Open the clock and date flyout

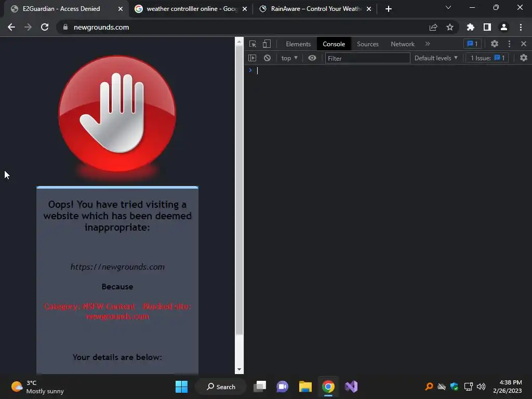(x=508, y=387)
